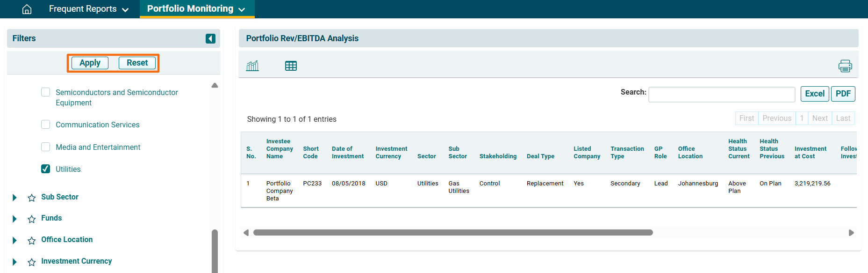Click the Home icon in top navigation
868x273 pixels.
pyautogui.click(x=27, y=9)
